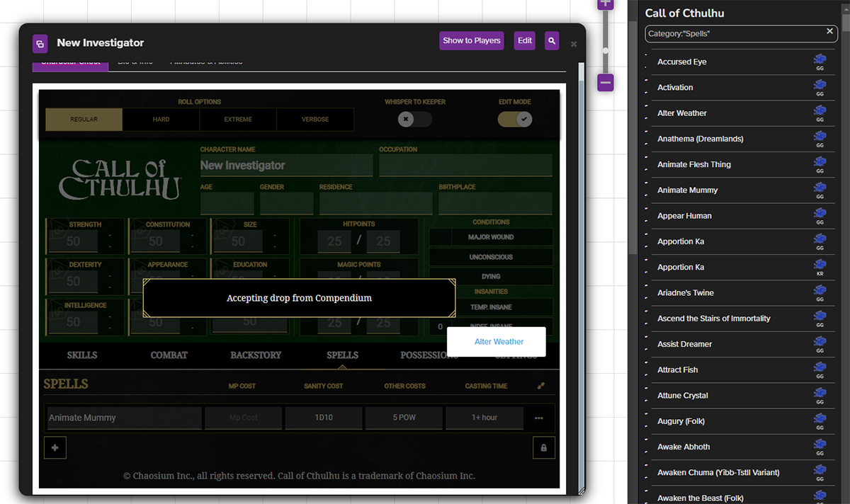The width and height of the screenshot is (850, 504).
Task: Click the padlock icon below the spell list
Action: 543,447
